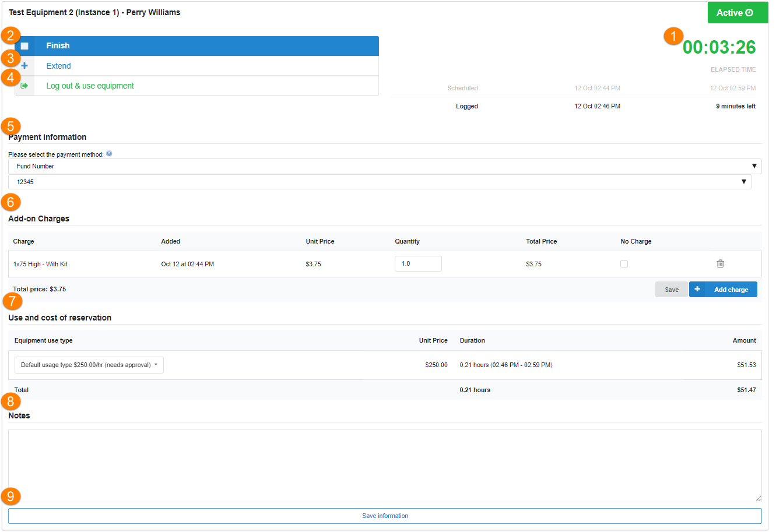This screenshot has height=532, width=776.
Task: Open the Fund Number payment method dropdown
Action: (x=385, y=166)
